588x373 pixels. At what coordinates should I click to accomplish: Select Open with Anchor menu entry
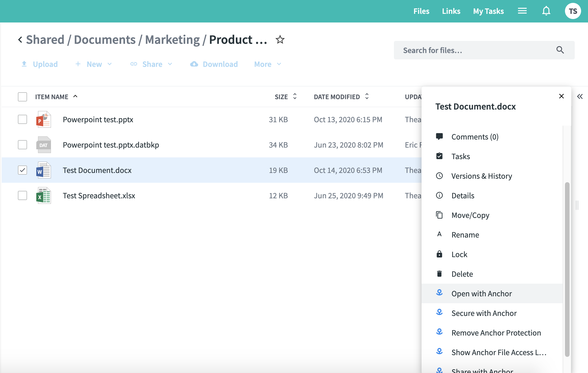click(481, 293)
